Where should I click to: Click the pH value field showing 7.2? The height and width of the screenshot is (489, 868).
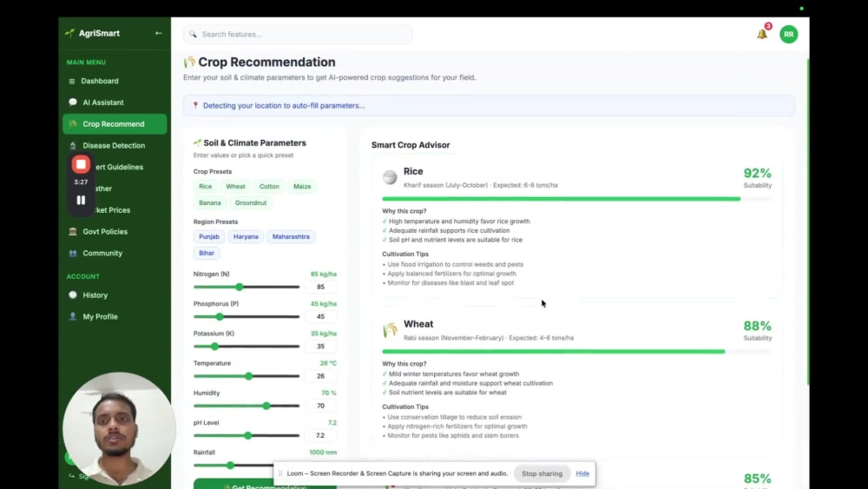[320, 435]
